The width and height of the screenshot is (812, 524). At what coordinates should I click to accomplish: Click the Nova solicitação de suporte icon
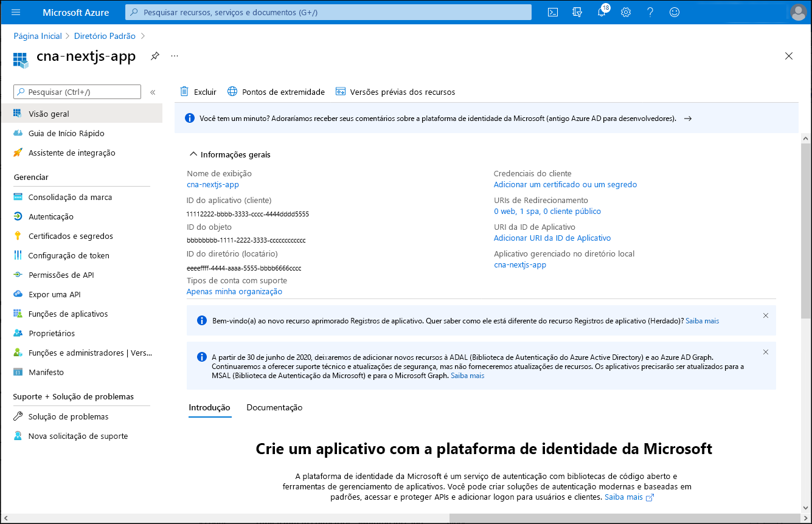coord(18,436)
